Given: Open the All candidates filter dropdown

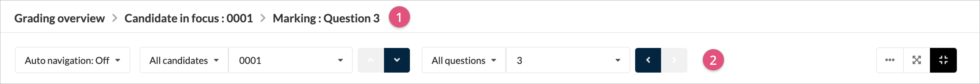Looking at the screenshot, I should tap(184, 60).
